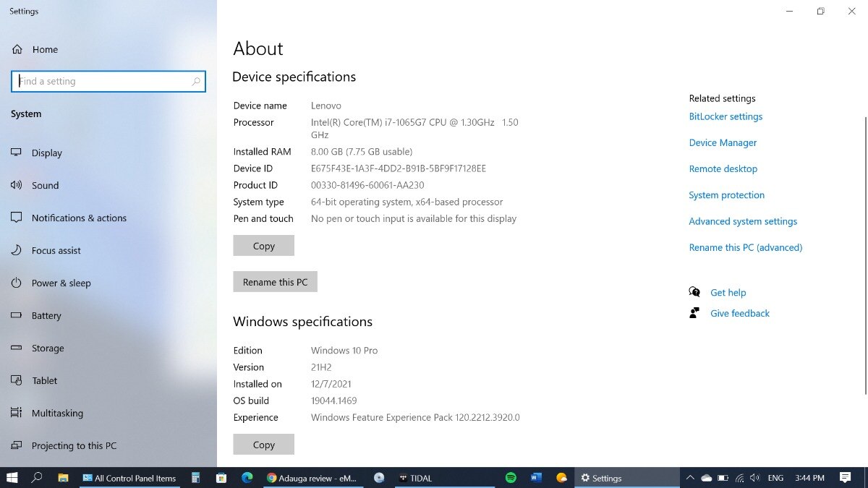The height and width of the screenshot is (488, 868).
Task: Open Display settings in the sidebar
Action: pyautogui.click(x=46, y=153)
